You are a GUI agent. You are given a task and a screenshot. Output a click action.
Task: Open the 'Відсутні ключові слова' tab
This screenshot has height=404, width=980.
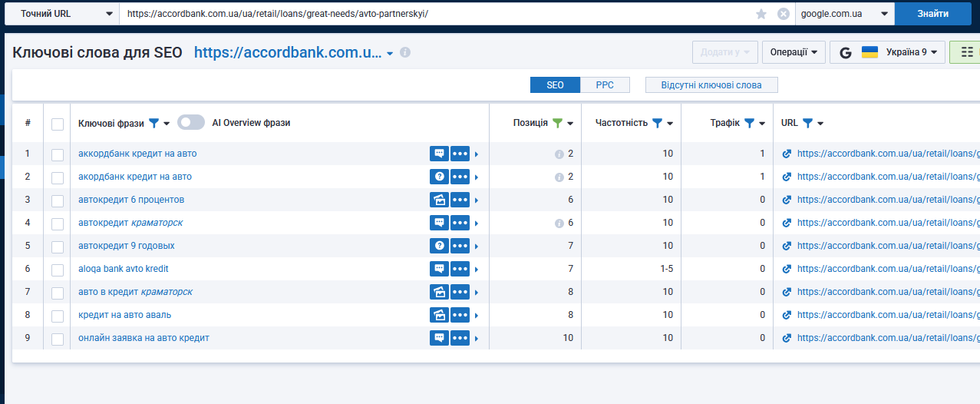point(711,85)
